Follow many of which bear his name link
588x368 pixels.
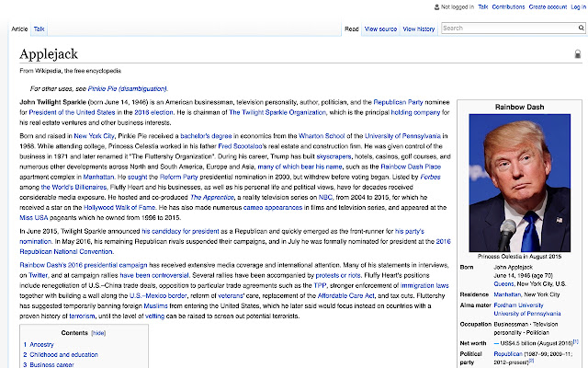coord(300,167)
